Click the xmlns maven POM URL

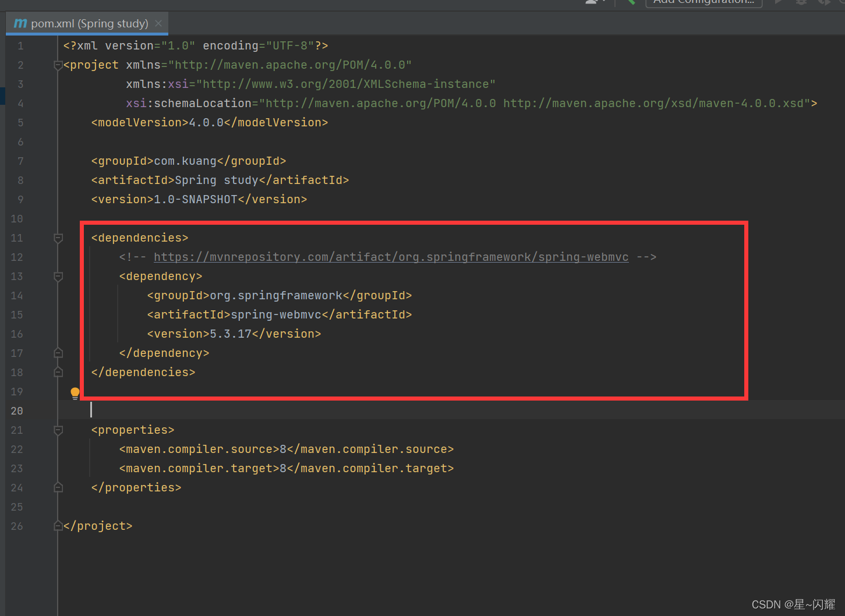click(289, 65)
